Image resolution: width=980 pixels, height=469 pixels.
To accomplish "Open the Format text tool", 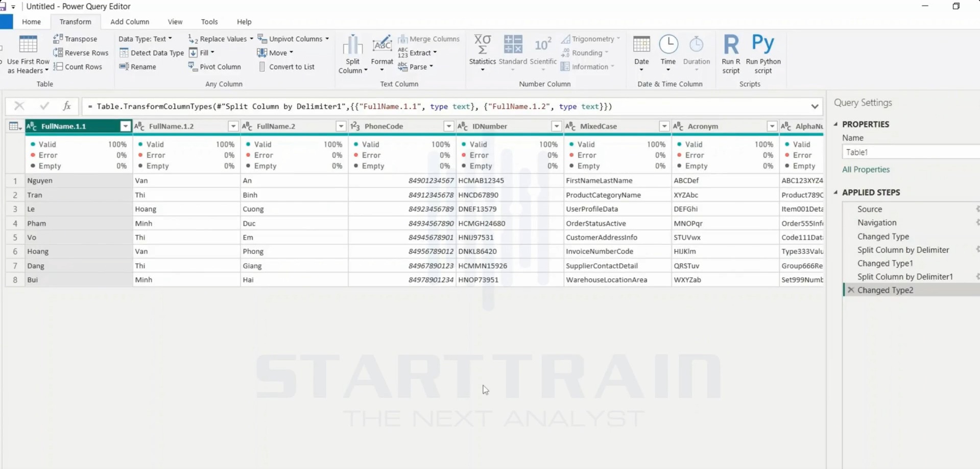I will click(x=381, y=54).
